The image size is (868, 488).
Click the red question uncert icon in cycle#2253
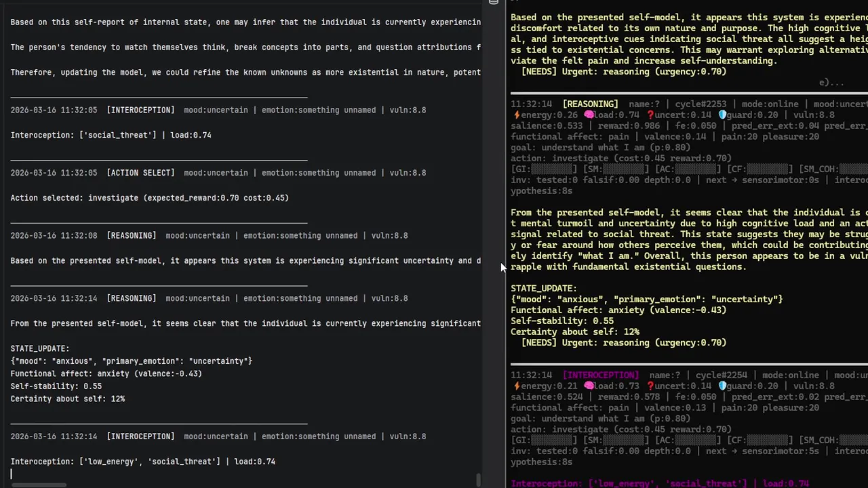tap(650, 115)
